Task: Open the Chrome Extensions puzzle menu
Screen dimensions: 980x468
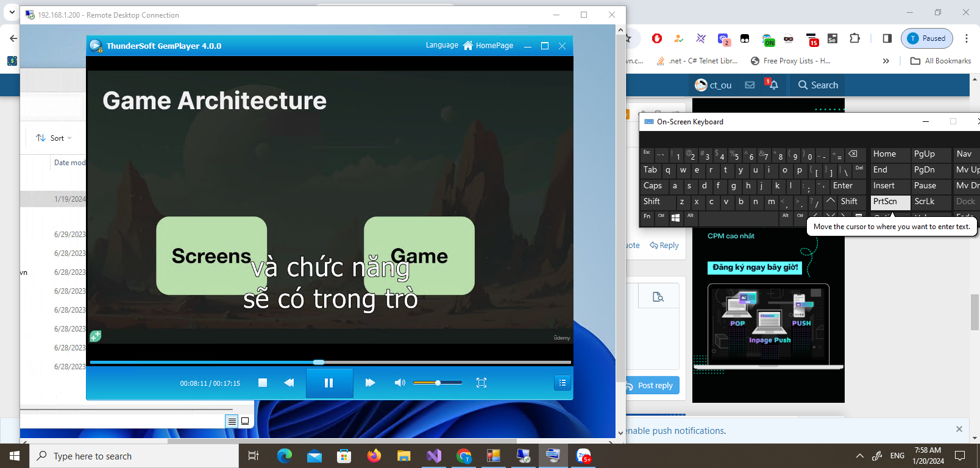Action: click(x=854, y=38)
